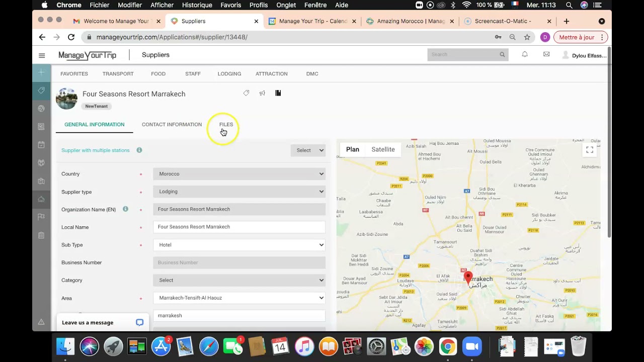Image resolution: width=644 pixels, height=362 pixels.
Task: Open Area dropdown Marrakech-Tensift-Al Haouz
Action: 239,298
